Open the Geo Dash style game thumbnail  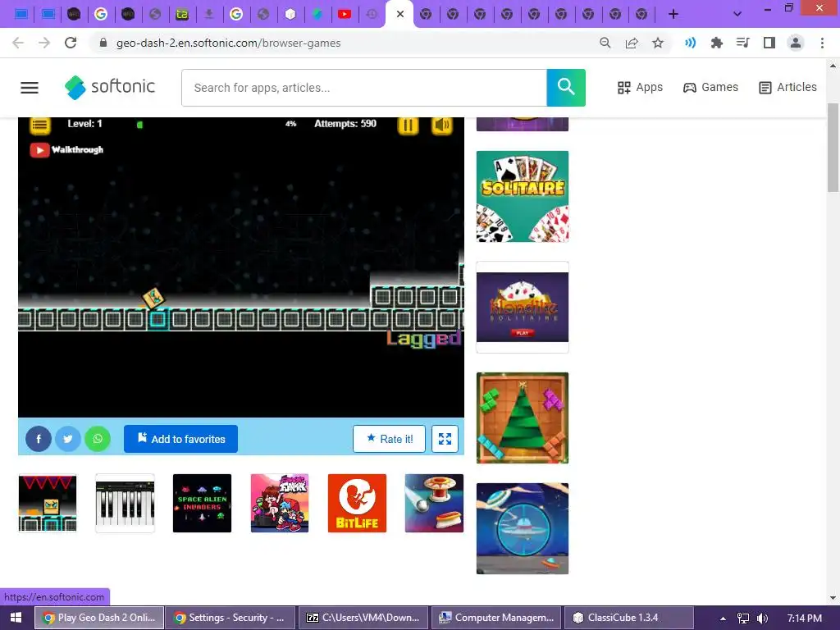[x=48, y=503]
